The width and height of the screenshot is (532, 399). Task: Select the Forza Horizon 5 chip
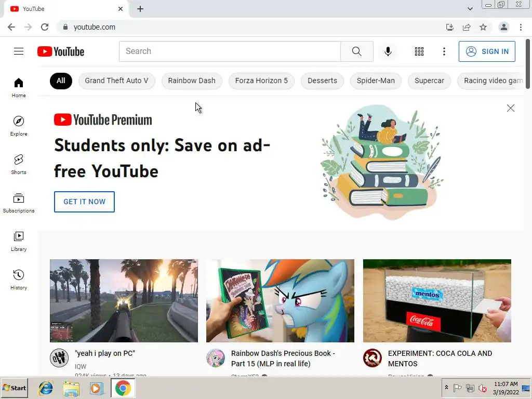pos(261,81)
